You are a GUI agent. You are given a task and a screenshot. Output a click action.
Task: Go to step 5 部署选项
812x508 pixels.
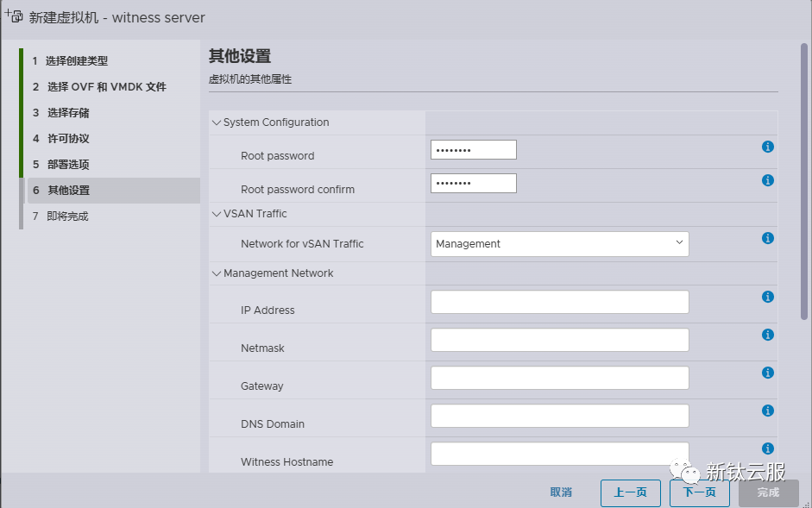coord(61,165)
